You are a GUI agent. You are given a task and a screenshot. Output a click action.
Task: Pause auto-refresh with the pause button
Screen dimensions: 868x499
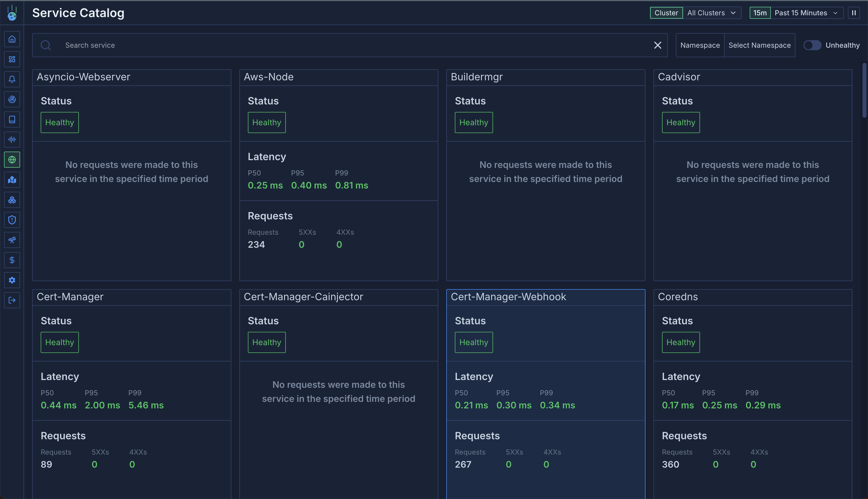(854, 13)
